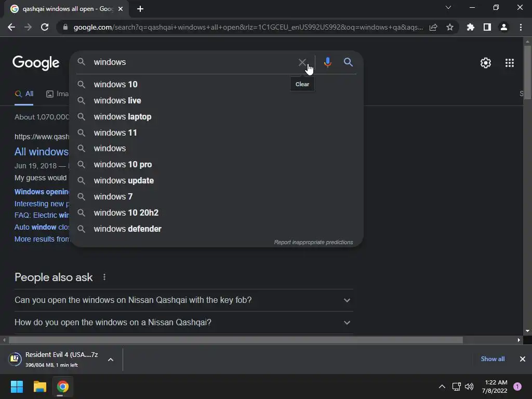532x399 pixels.
Task: Bookmark this page with star icon
Action: click(449, 27)
